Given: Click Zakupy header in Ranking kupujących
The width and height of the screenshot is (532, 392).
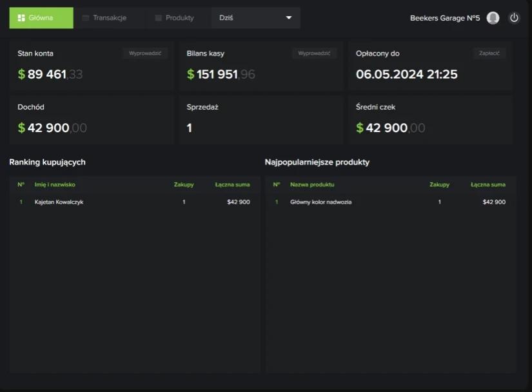Looking at the screenshot, I should click(x=184, y=184).
